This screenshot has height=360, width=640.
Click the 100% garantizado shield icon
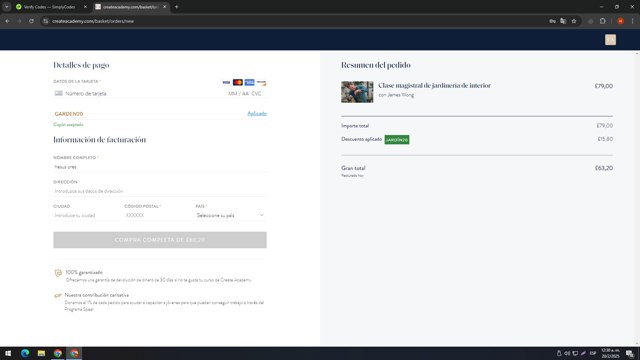(x=58, y=273)
